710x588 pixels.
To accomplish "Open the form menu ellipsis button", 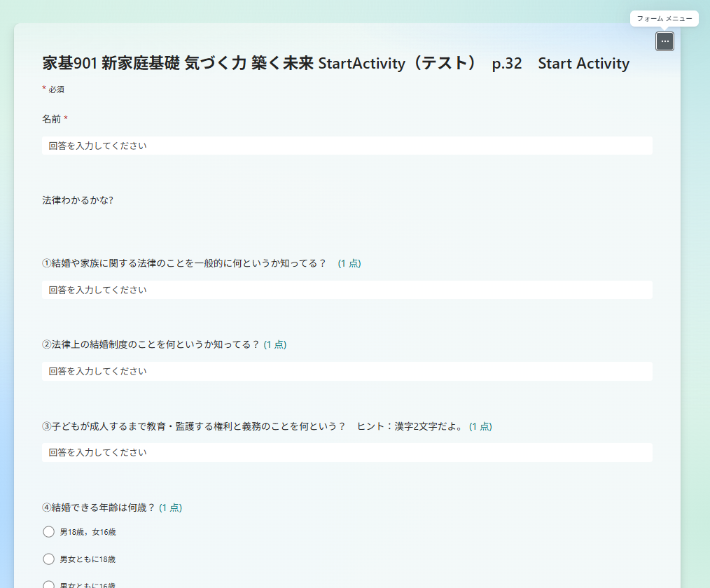I will pyautogui.click(x=664, y=41).
